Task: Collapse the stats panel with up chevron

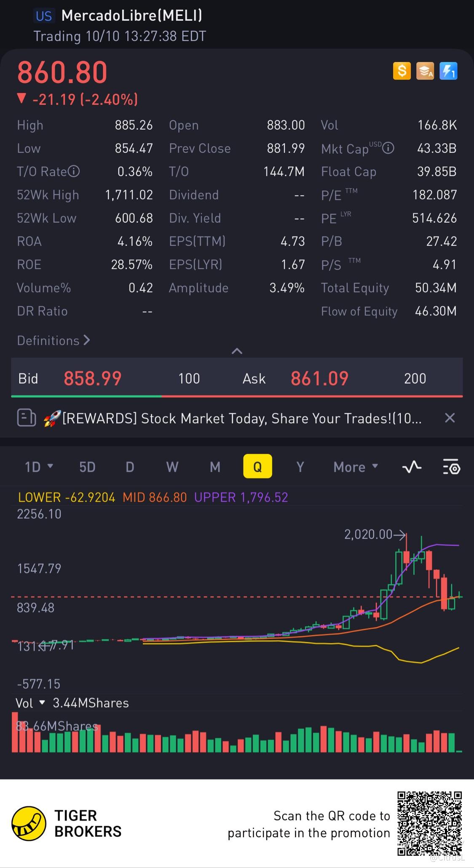Action: (237, 351)
